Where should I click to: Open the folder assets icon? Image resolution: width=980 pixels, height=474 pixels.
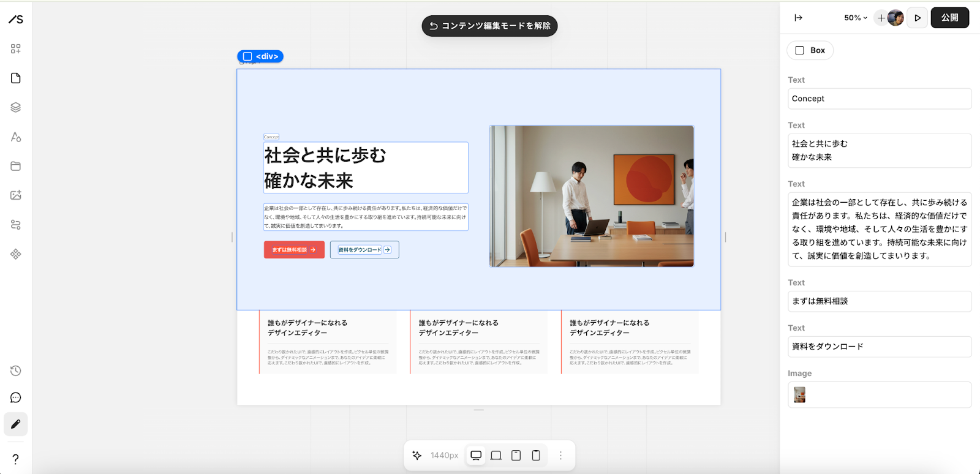click(x=16, y=166)
